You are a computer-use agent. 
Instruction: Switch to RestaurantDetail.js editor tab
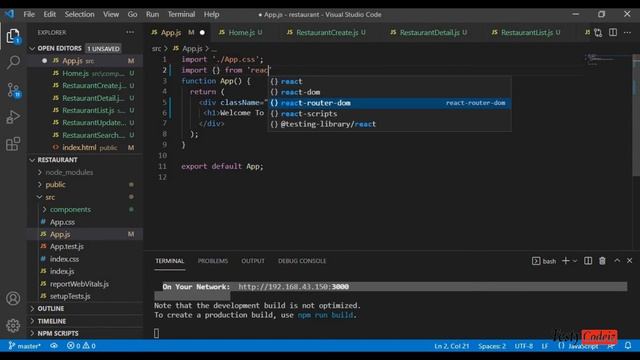[x=429, y=32]
